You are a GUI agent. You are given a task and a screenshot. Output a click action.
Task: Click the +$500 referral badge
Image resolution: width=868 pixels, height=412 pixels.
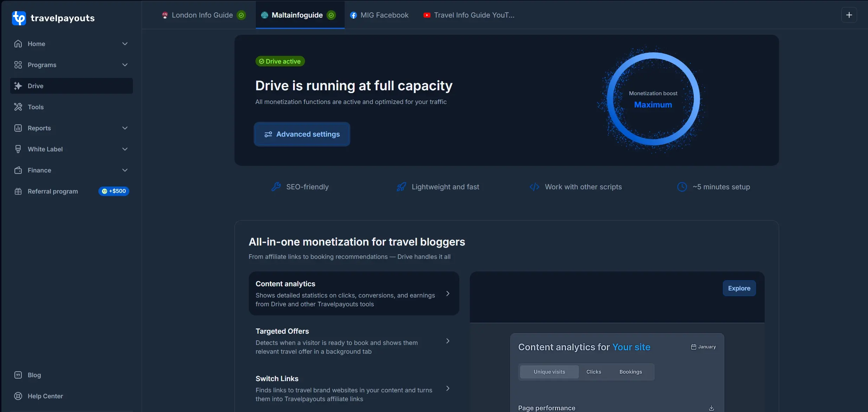[x=114, y=191]
